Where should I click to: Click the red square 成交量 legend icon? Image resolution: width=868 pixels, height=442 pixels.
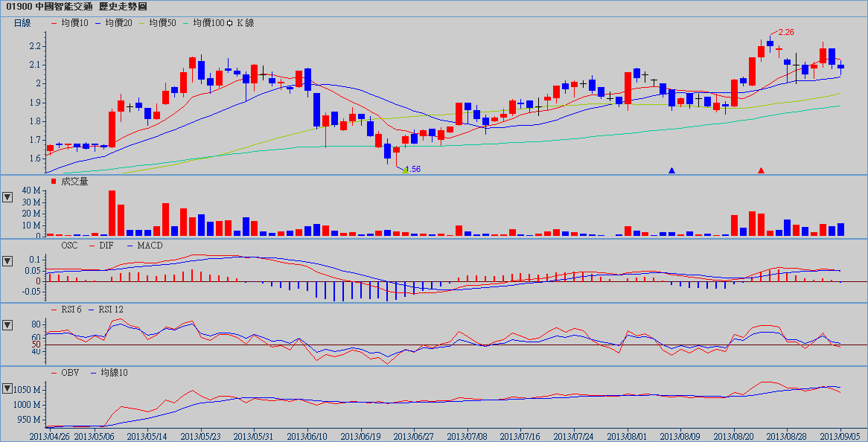click(54, 181)
